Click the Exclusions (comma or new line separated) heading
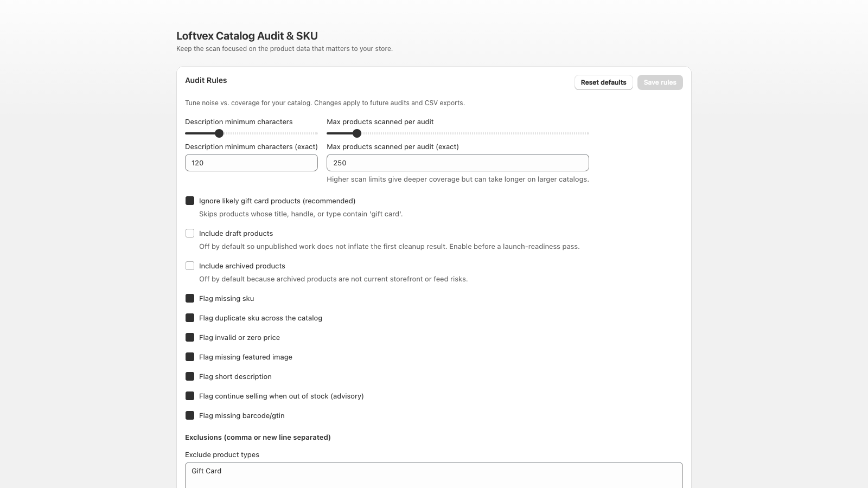The image size is (868, 488). pos(258,437)
